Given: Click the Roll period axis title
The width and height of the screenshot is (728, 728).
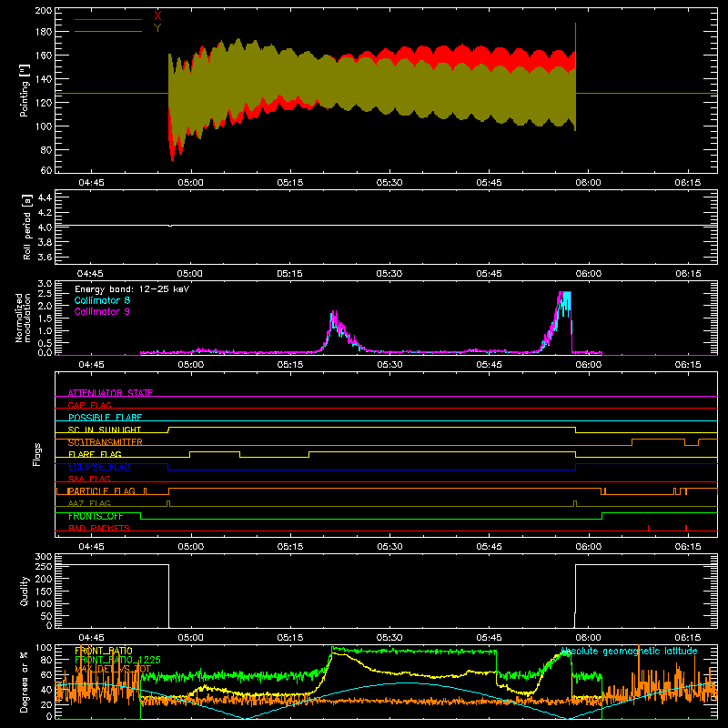Looking at the screenshot, I should pyautogui.click(x=26, y=227).
